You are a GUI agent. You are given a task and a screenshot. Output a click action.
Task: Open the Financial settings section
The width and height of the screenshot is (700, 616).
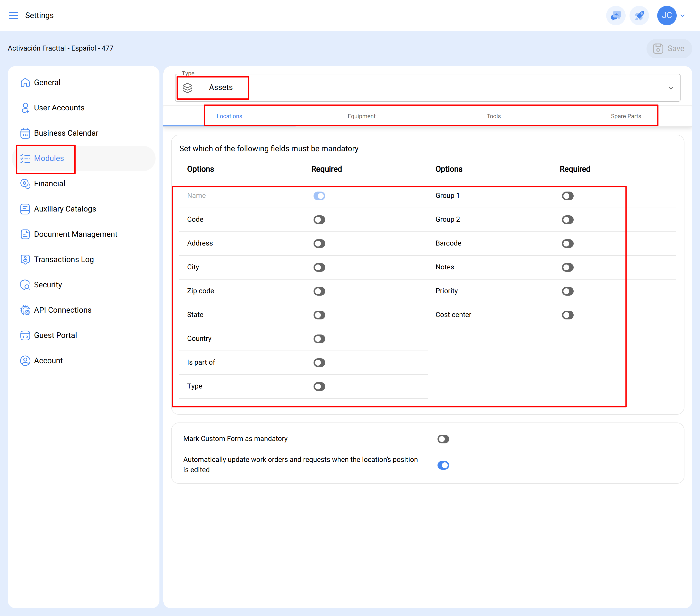[x=50, y=183]
